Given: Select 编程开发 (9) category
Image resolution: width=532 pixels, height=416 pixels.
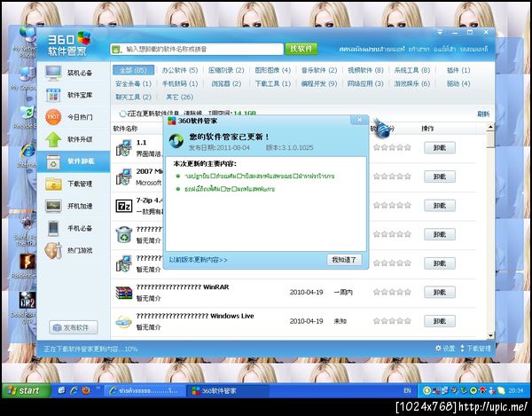Looking at the screenshot, I should pos(319,83).
